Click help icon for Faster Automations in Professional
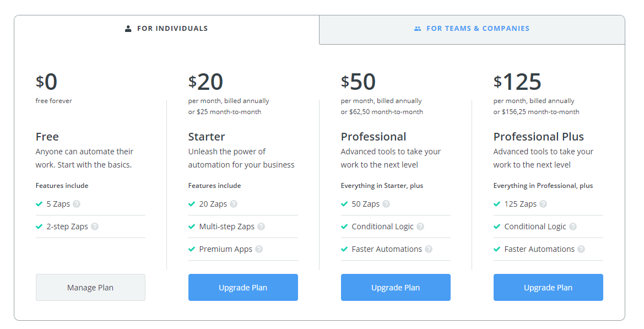The image size is (644, 329). tap(429, 249)
